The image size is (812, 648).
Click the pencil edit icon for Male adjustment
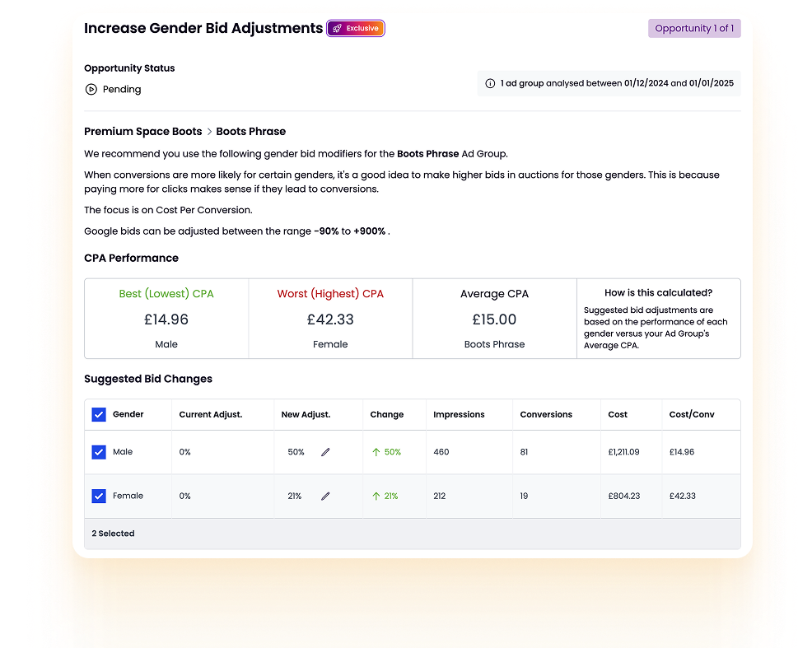[x=325, y=452]
